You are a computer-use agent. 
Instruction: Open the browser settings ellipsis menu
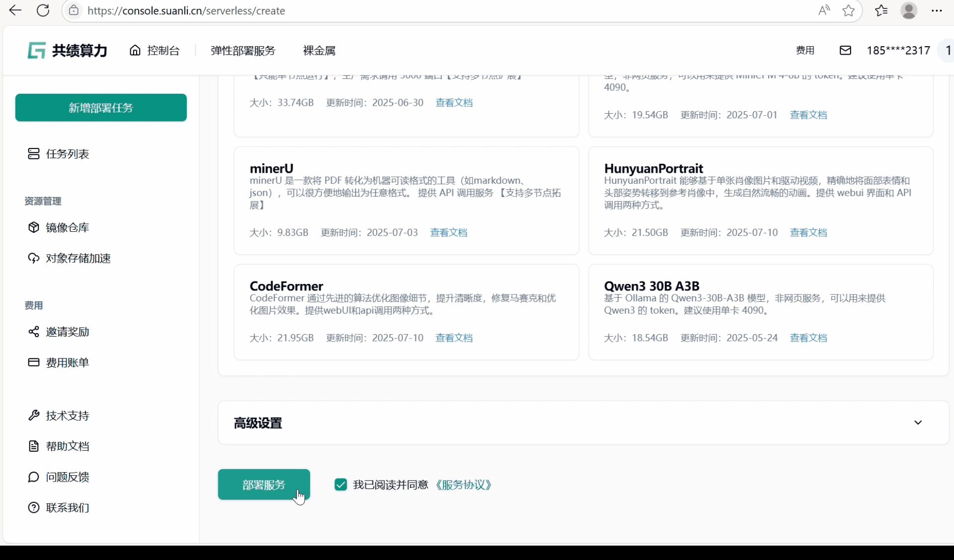click(x=937, y=10)
